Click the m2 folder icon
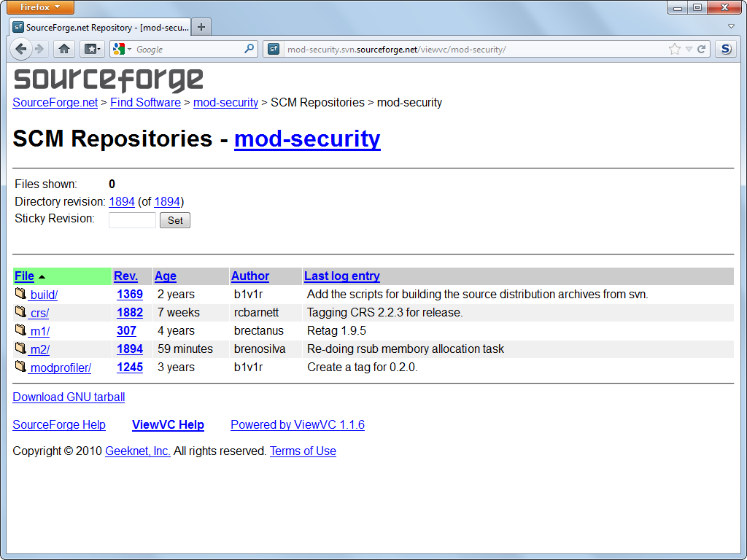747x560 pixels. [x=20, y=348]
